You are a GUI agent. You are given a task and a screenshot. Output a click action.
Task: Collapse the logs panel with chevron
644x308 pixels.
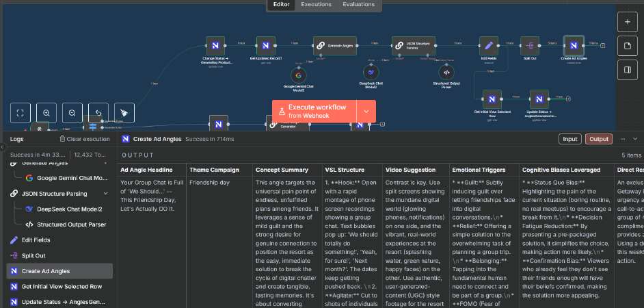(x=636, y=139)
